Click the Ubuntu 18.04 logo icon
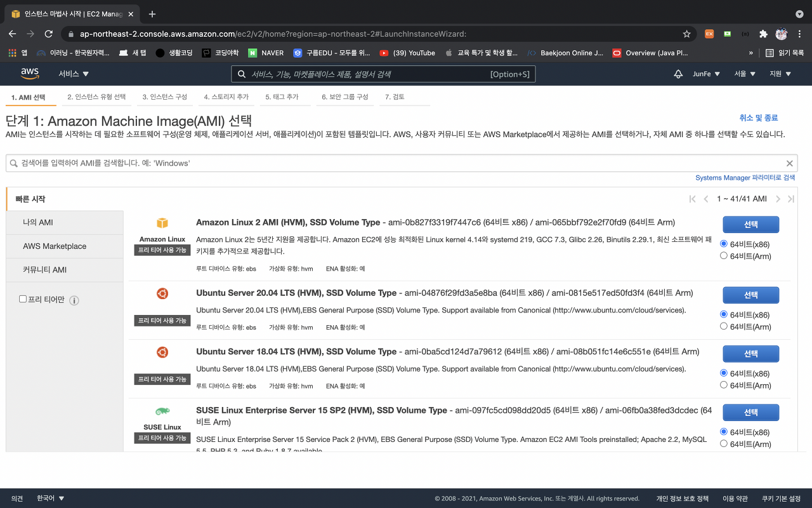The height and width of the screenshot is (508, 812). [162, 352]
